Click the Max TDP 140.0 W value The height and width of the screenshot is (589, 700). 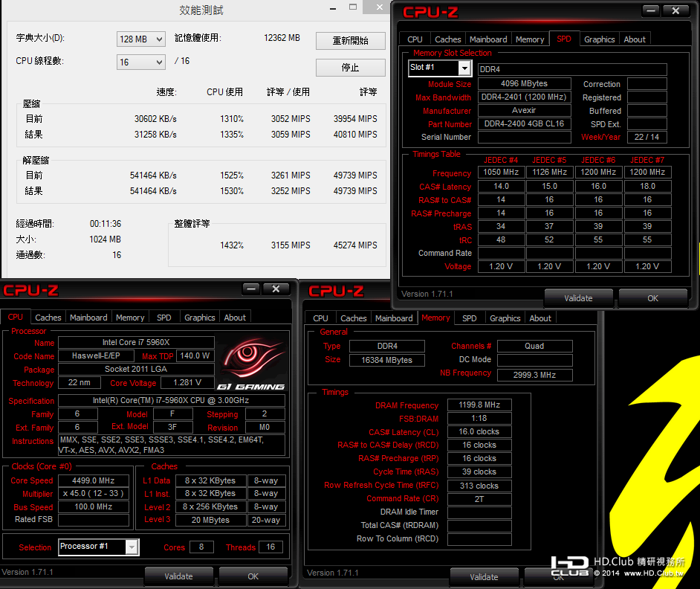(x=195, y=355)
